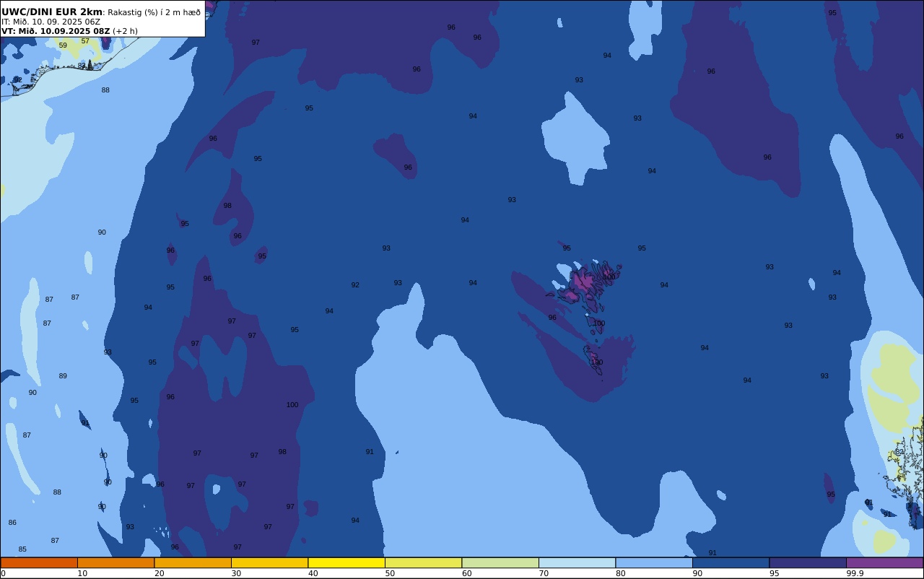Click the '89' humidity value on the map
The width and height of the screenshot is (924, 579).
coord(63,376)
